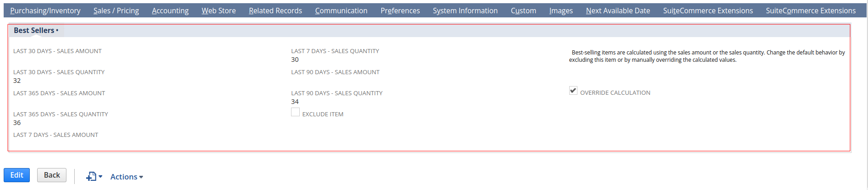Select the Custom tab

point(523,11)
